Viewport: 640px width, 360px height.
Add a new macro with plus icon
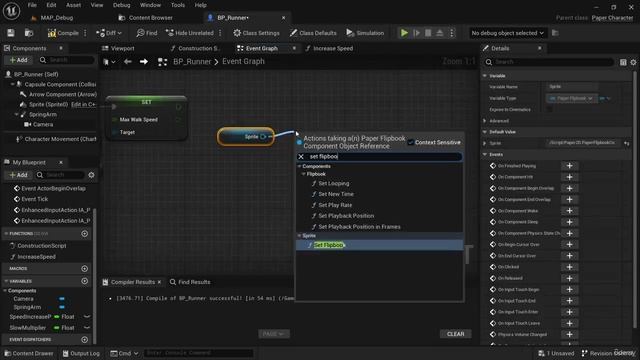[x=84, y=269]
